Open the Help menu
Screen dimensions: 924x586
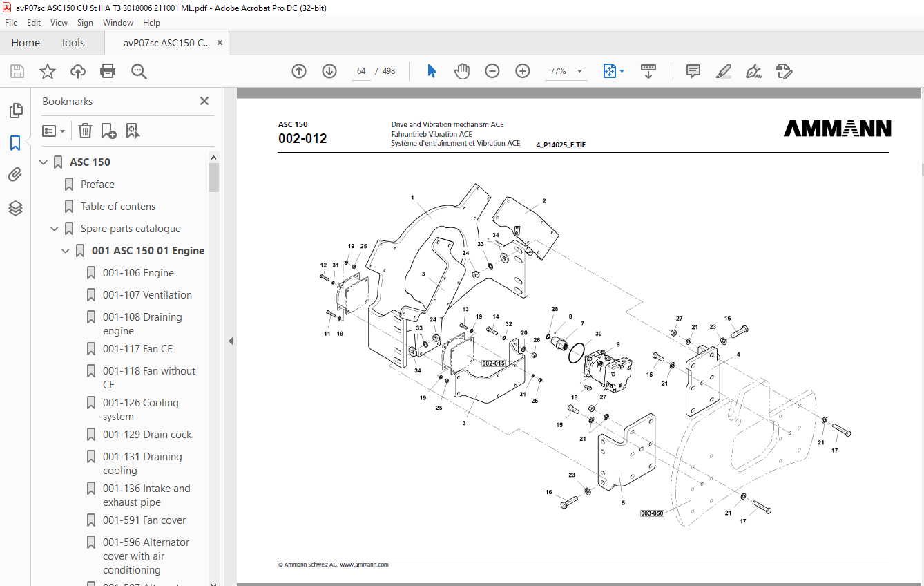151,23
